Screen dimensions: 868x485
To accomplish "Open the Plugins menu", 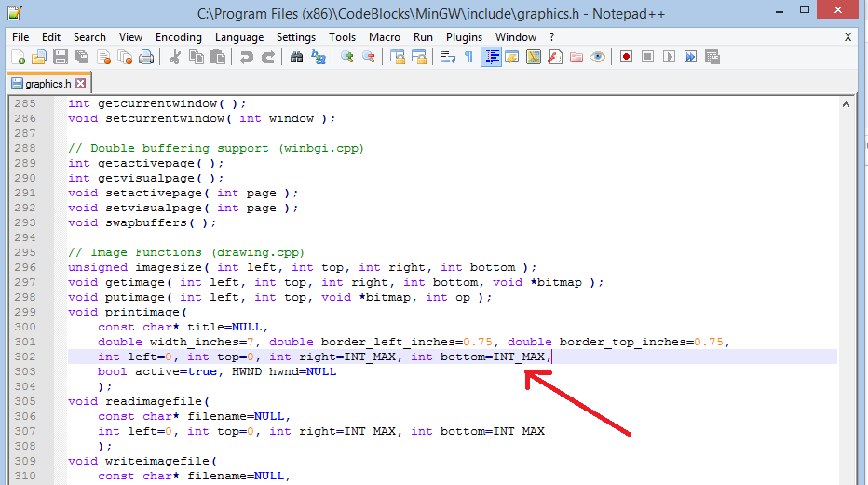I will click(x=464, y=37).
